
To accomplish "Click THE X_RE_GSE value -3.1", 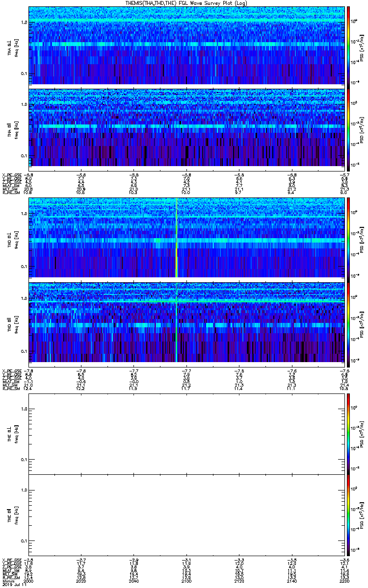I will (186, 560).
